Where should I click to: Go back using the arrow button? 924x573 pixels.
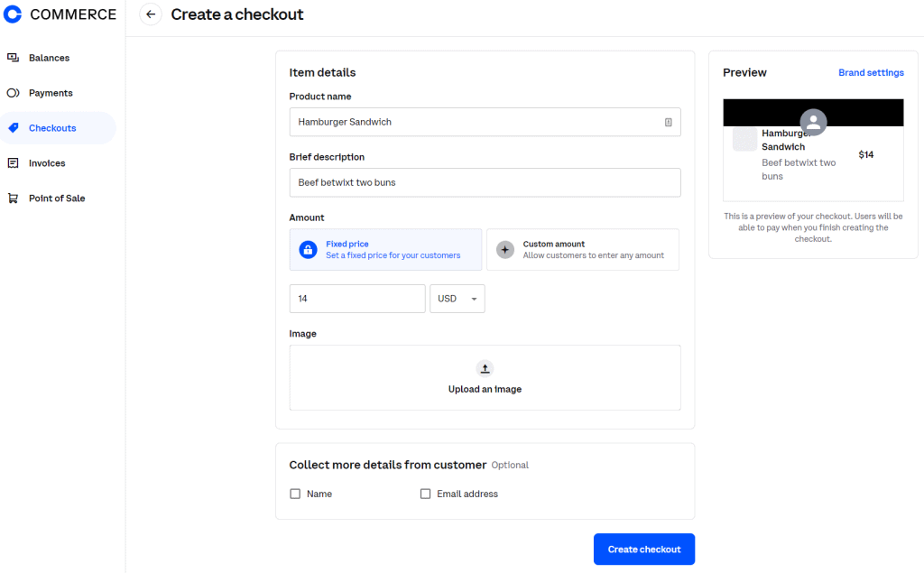tap(151, 14)
